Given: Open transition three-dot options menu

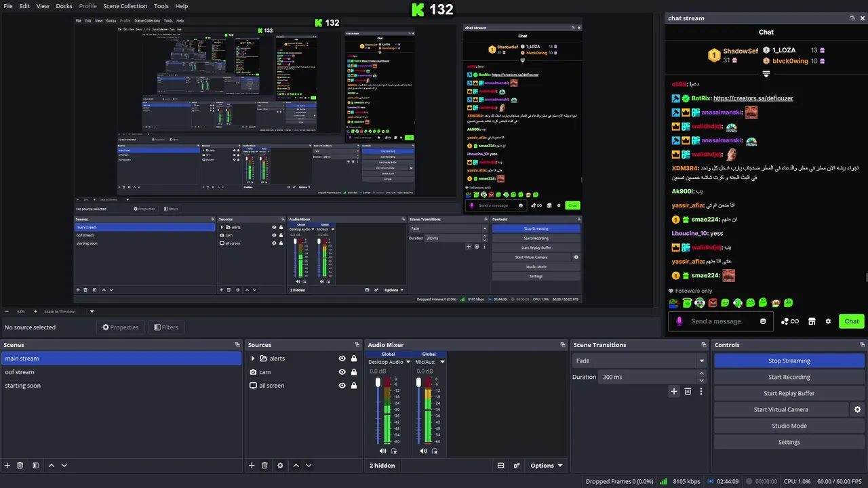Looking at the screenshot, I should [701, 391].
